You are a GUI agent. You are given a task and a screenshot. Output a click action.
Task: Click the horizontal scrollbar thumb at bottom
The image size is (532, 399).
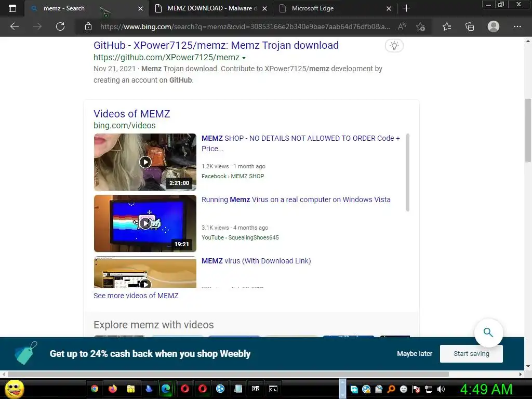pyautogui.click(x=228, y=374)
